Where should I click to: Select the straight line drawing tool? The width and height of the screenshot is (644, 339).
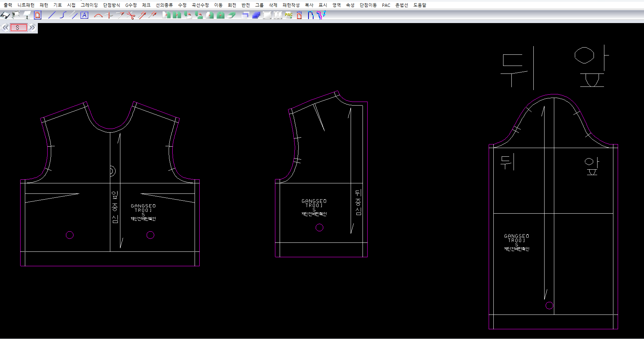pyautogui.click(x=52, y=15)
